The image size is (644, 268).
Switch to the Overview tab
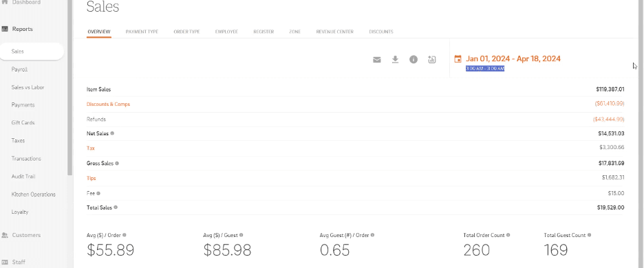pyautogui.click(x=99, y=32)
